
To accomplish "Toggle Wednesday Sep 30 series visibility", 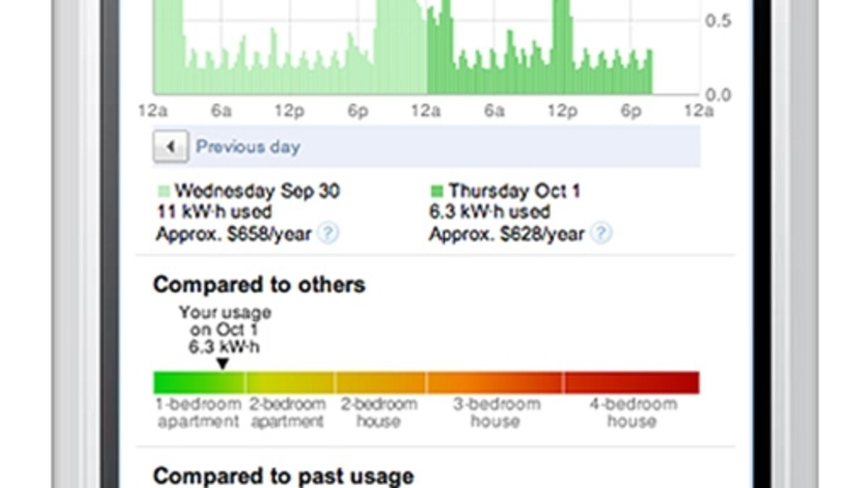I will click(x=253, y=191).
